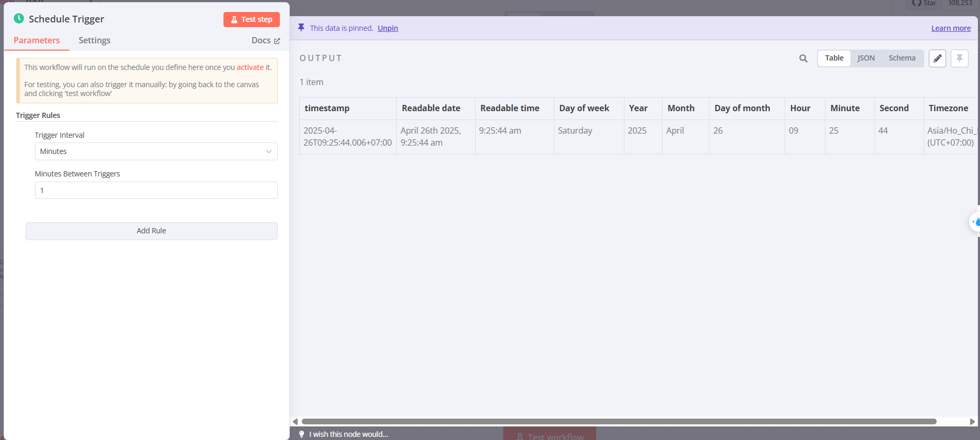Switch to the Settings tab
The height and width of the screenshot is (440, 980).
click(95, 40)
